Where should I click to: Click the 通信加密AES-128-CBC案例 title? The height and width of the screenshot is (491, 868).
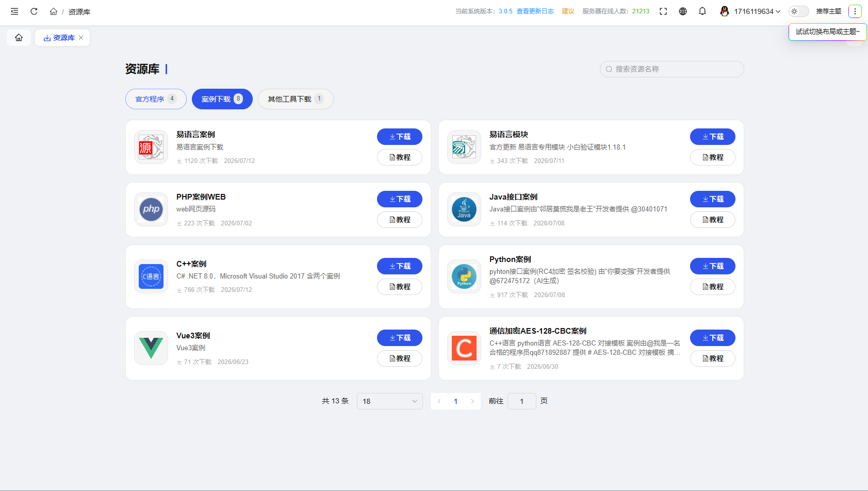[x=538, y=331]
